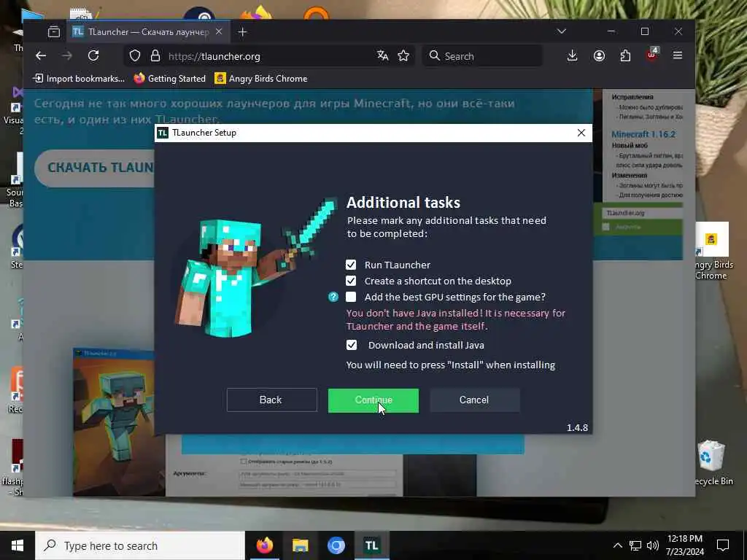Open volume speaker tray icon
Image resolution: width=747 pixels, height=560 pixels.
[x=653, y=545]
